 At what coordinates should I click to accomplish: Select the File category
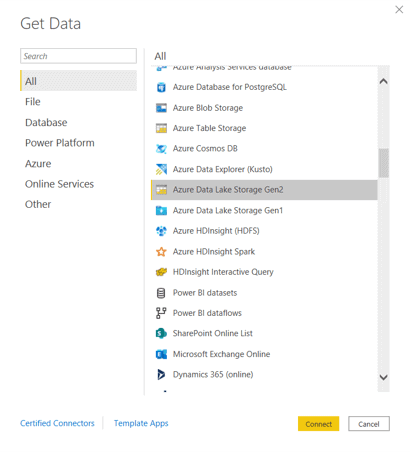click(33, 102)
